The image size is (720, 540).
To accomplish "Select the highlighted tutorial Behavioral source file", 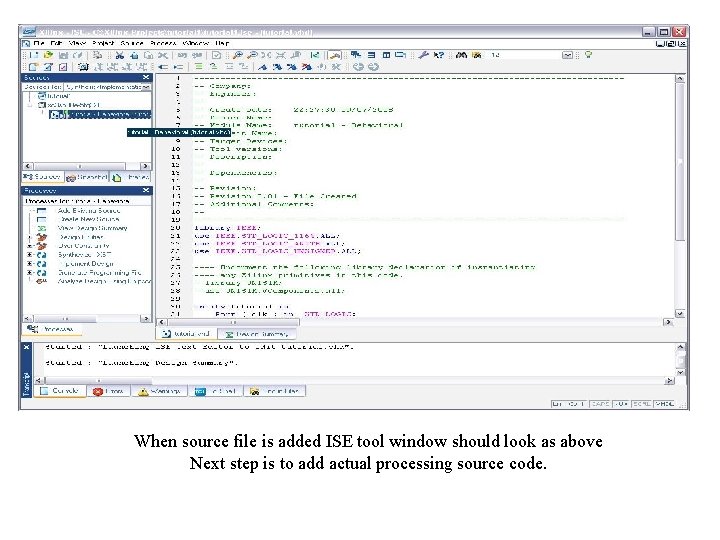I will [100, 114].
